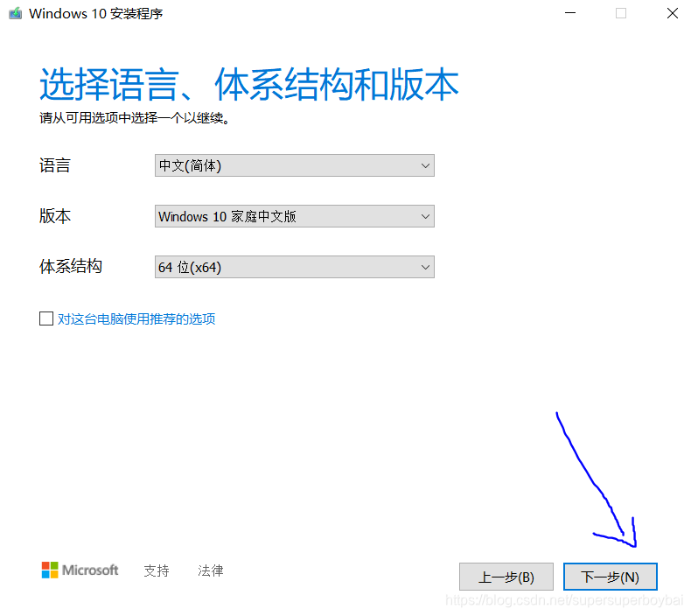The image size is (691, 616).
Task: Click the 下一步(N) button
Action: point(610,577)
